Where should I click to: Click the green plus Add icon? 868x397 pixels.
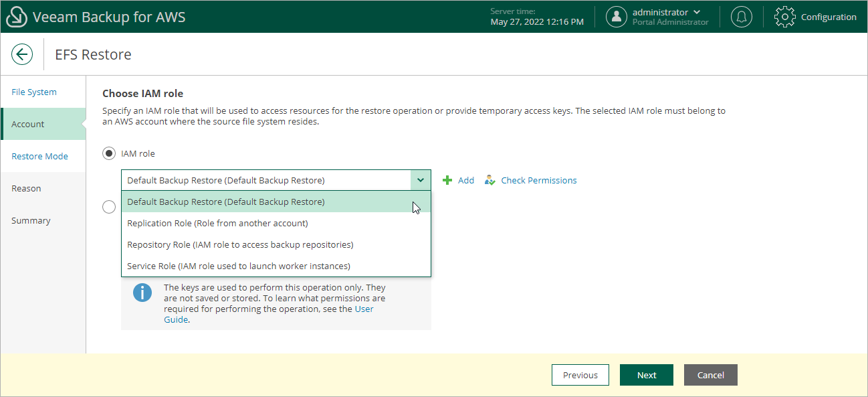(447, 180)
